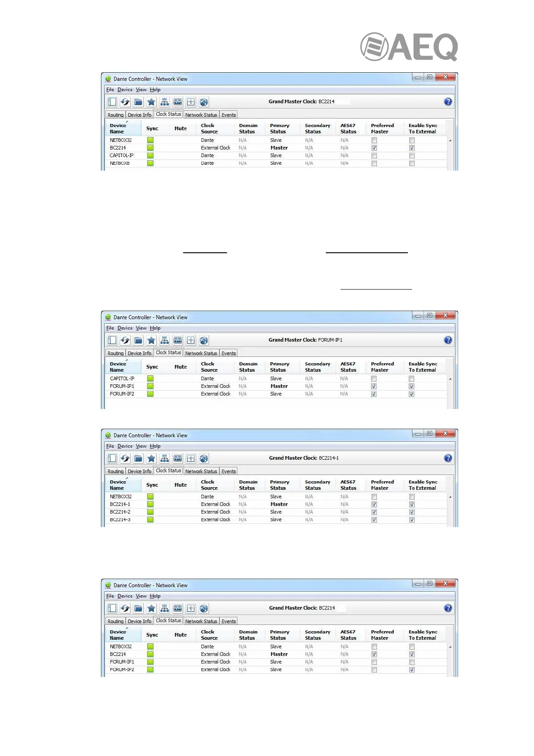This screenshot has height=756, width=534.
Task: Click reload icon in BC2214-1 grand master window
Action: point(125,458)
